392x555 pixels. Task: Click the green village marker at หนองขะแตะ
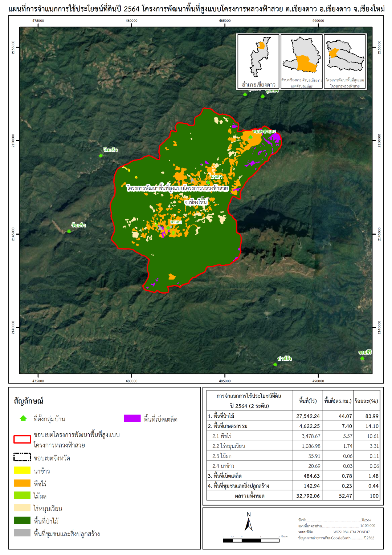pos(250,137)
